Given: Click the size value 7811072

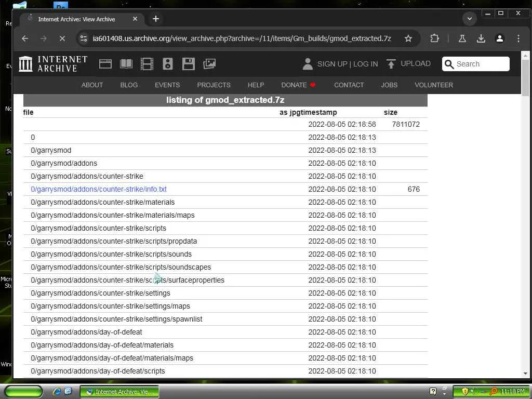Looking at the screenshot, I should [406, 124].
